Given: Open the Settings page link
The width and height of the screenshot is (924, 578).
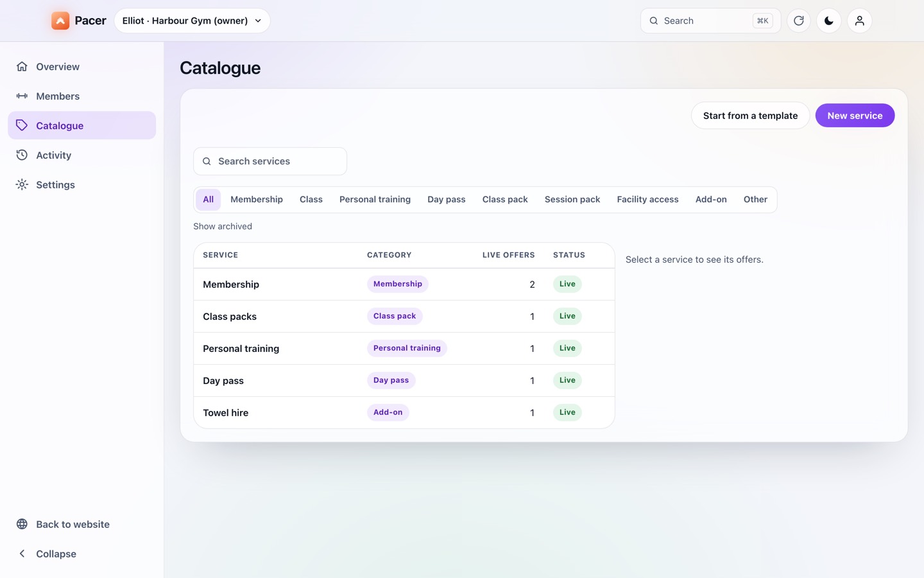Looking at the screenshot, I should 82,184.
